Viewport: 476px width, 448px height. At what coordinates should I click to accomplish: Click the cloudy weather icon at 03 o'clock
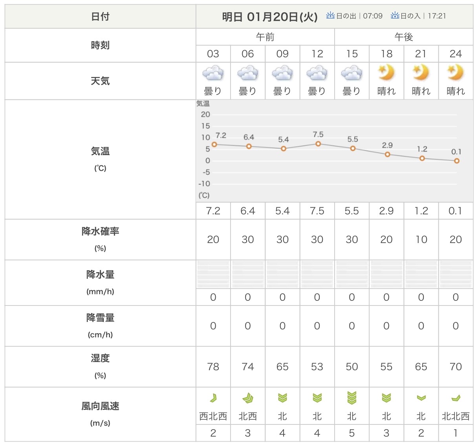tap(213, 73)
